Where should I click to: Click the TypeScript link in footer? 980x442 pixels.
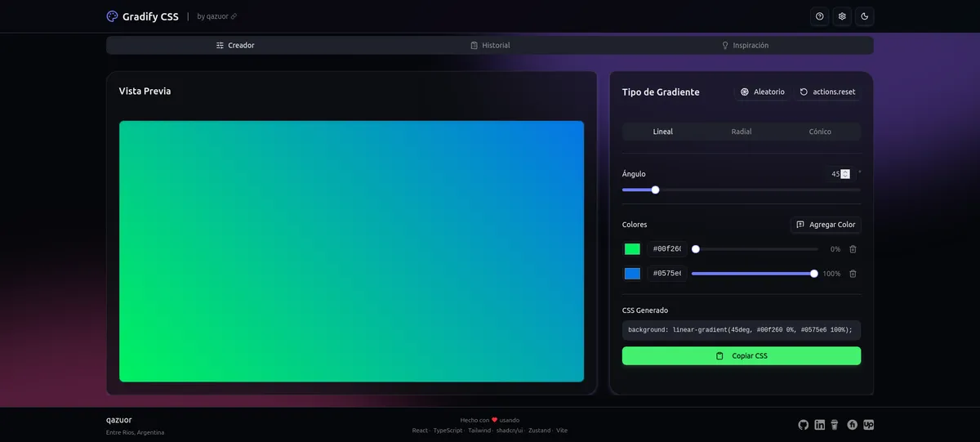(x=448, y=431)
